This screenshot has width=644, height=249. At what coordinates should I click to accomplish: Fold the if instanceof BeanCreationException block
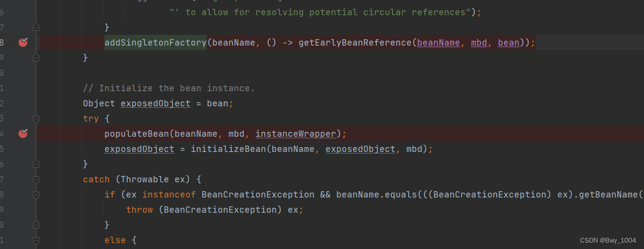[36, 195]
